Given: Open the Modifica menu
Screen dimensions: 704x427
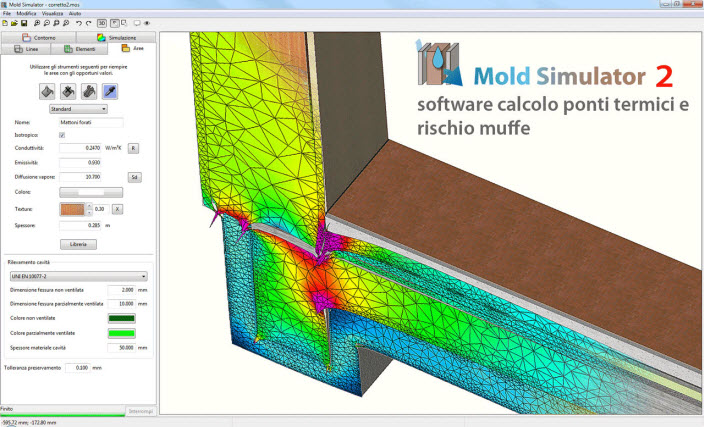Looking at the screenshot, I should tap(26, 13).
